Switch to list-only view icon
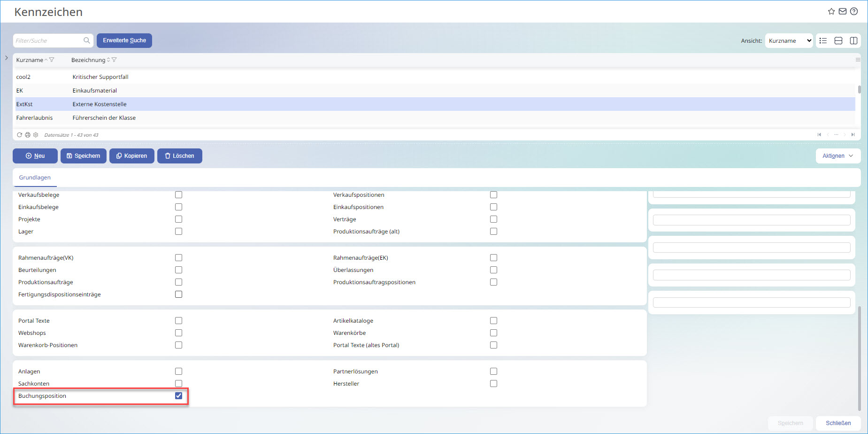The width and height of the screenshot is (868, 434). [823, 41]
